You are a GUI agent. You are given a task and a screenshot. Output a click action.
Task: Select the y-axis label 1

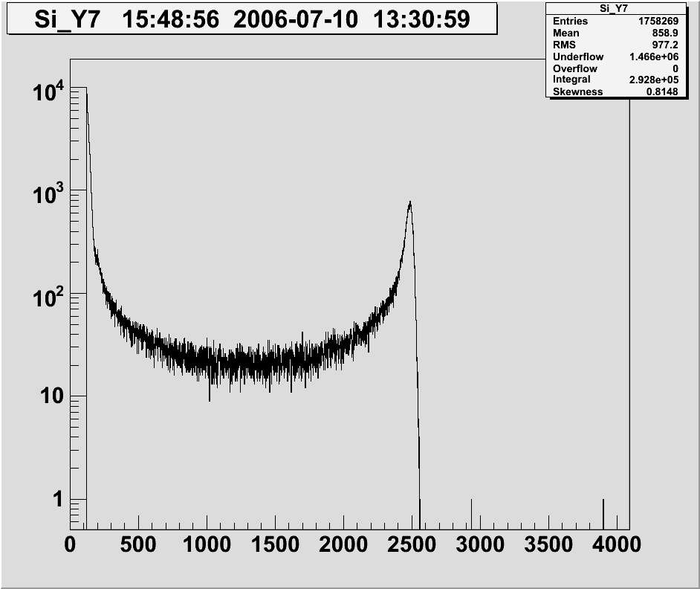(x=57, y=500)
